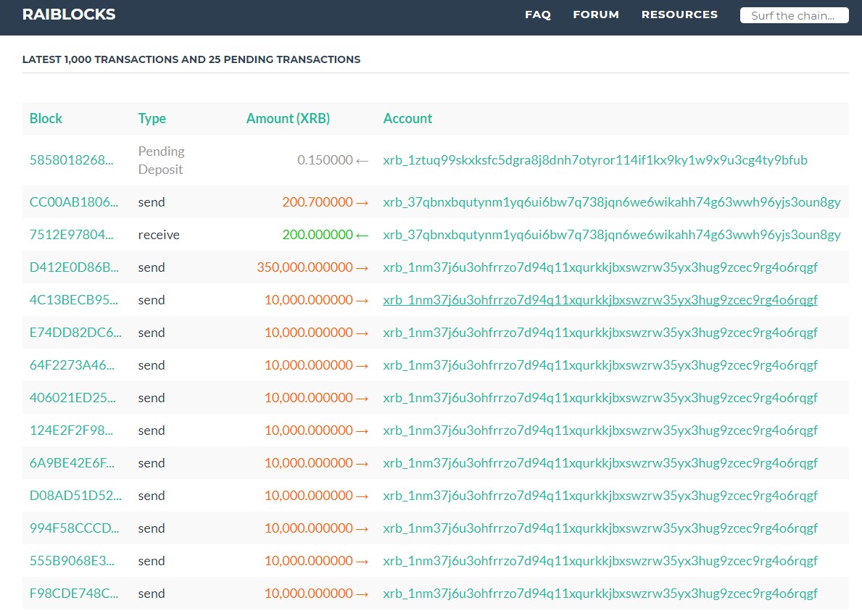Open account link in E74DD82DC6 row
The image size is (862, 616).
[x=600, y=333]
